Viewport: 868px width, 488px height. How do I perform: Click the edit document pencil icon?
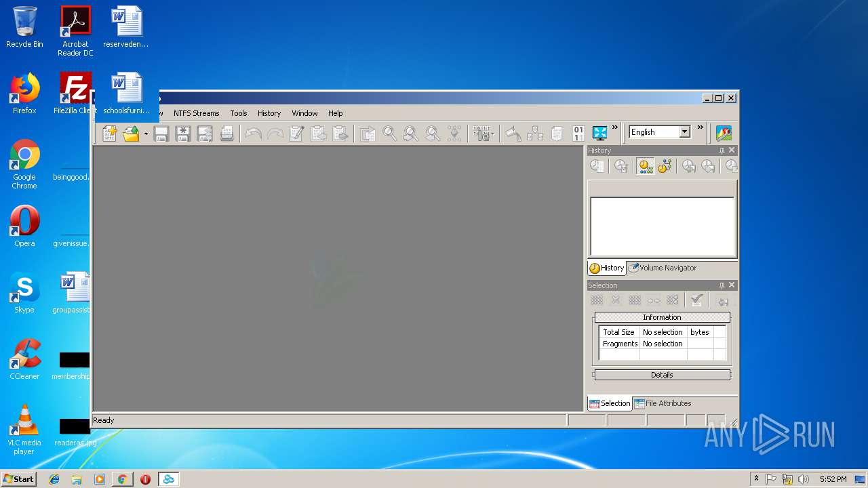click(x=297, y=134)
